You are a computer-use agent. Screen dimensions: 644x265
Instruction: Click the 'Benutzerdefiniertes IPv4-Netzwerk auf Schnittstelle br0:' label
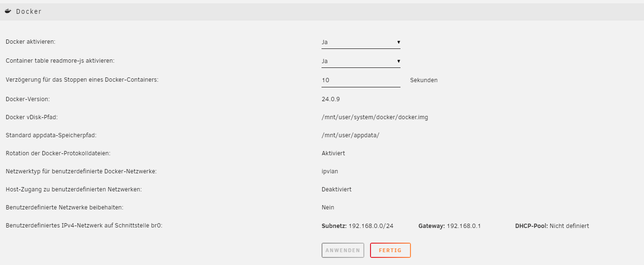pyautogui.click(x=84, y=226)
